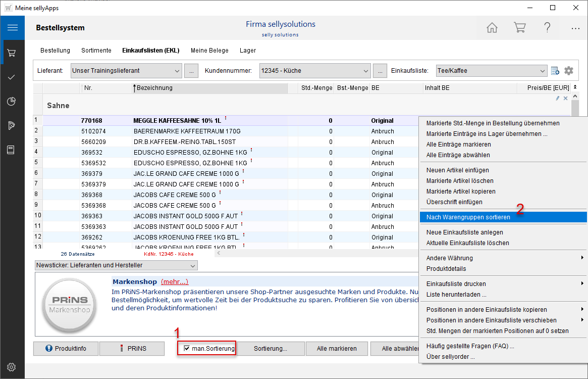Click the home icon in header

[492, 28]
